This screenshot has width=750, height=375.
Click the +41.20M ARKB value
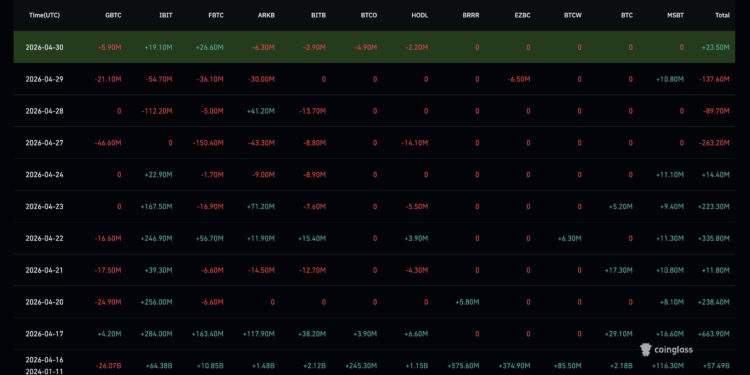click(x=261, y=111)
